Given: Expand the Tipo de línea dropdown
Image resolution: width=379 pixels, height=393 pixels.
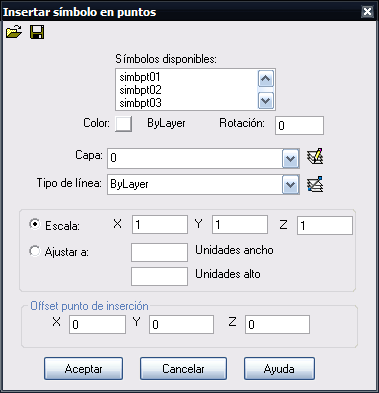Looking at the screenshot, I should click(x=290, y=184).
